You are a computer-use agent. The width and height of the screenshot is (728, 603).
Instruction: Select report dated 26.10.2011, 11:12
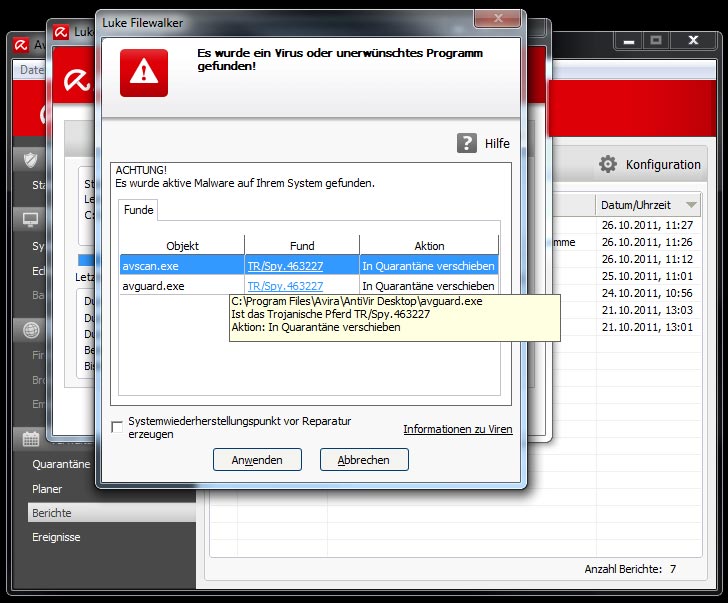(x=647, y=259)
